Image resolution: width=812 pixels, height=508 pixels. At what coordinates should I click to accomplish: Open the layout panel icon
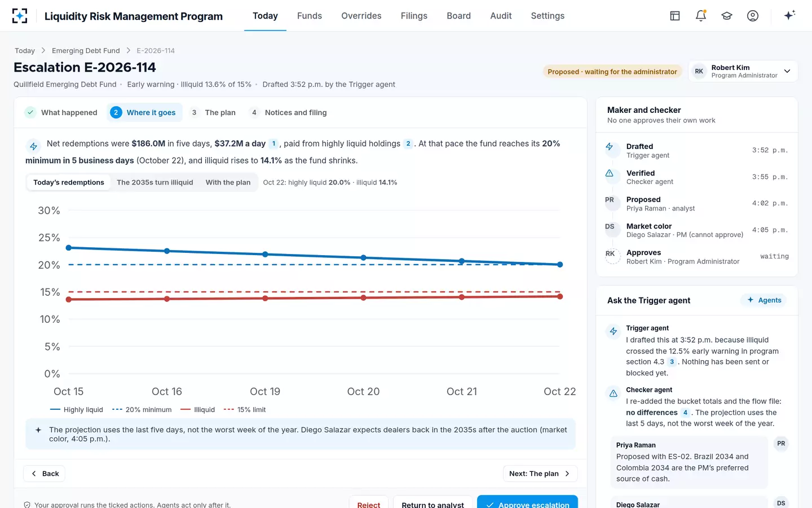tap(675, 16)
